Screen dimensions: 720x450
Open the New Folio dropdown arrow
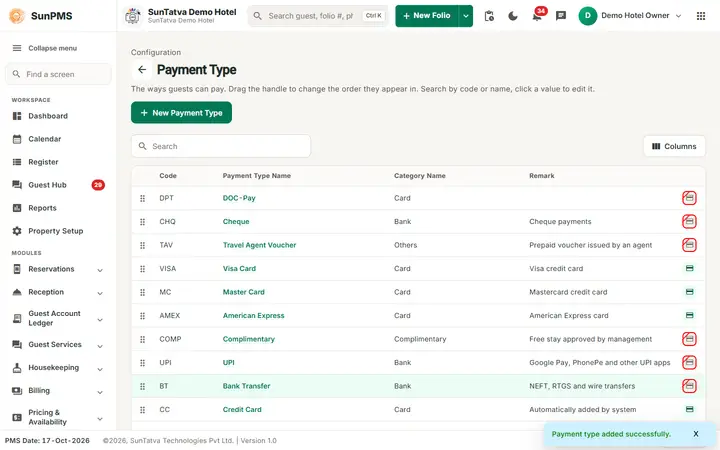coord(466,16)
